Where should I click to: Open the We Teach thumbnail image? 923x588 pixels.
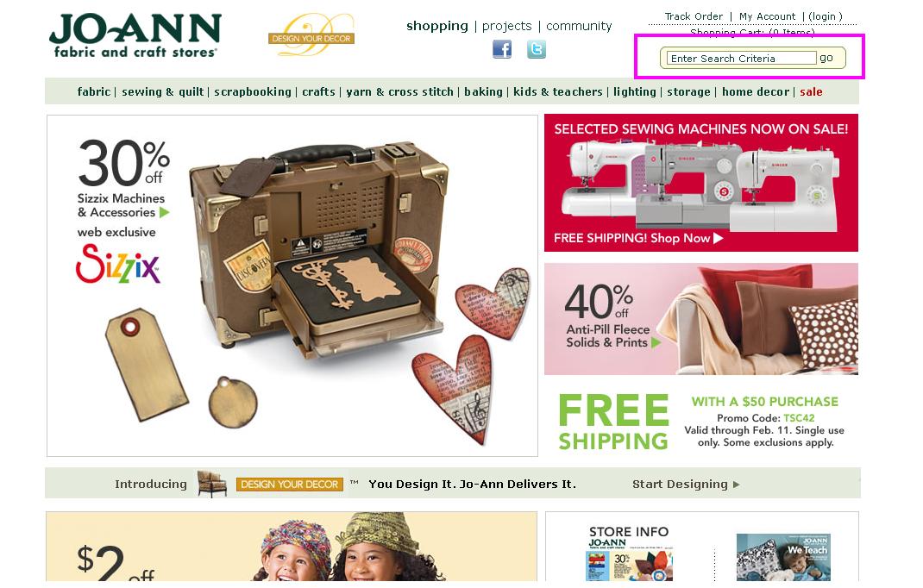(x=783, y=557)
